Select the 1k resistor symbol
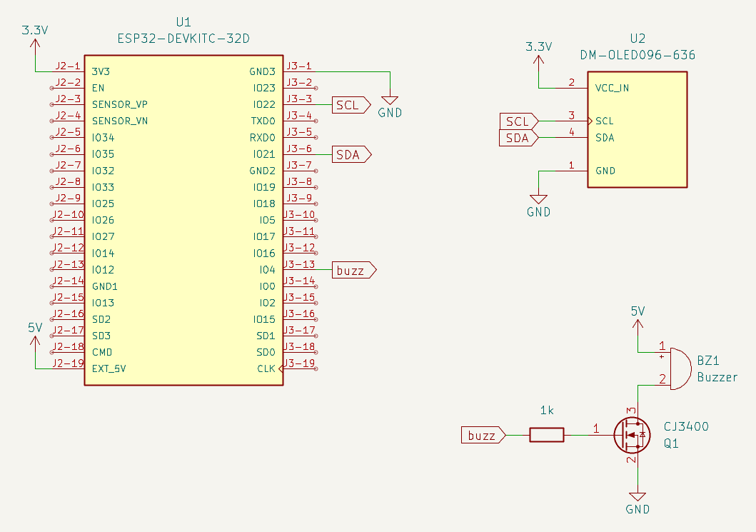Screen dimensions: 756x532 (x=546, y=435)
